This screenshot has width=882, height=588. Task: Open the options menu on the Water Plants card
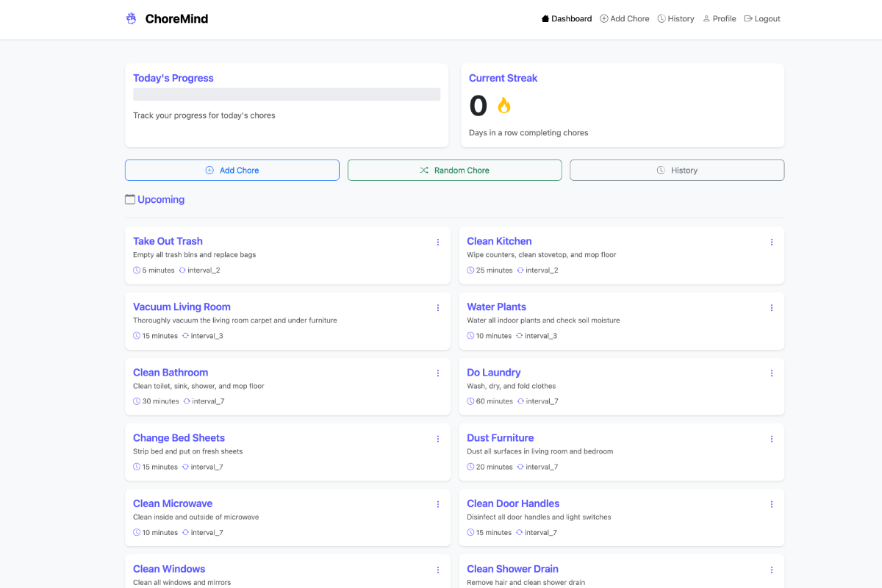point(772,307)
